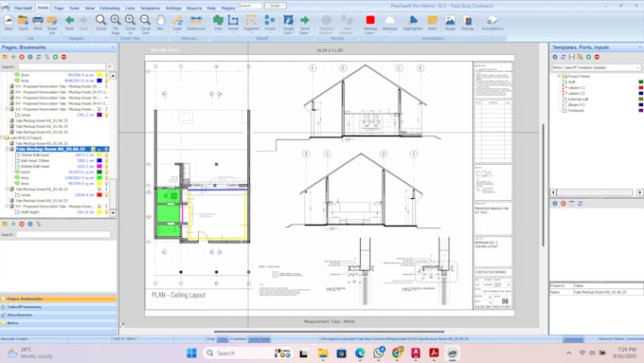Open dropdown arrow under Scale tool
This screenshot has height=363, width=644.
tap(177, 33)
